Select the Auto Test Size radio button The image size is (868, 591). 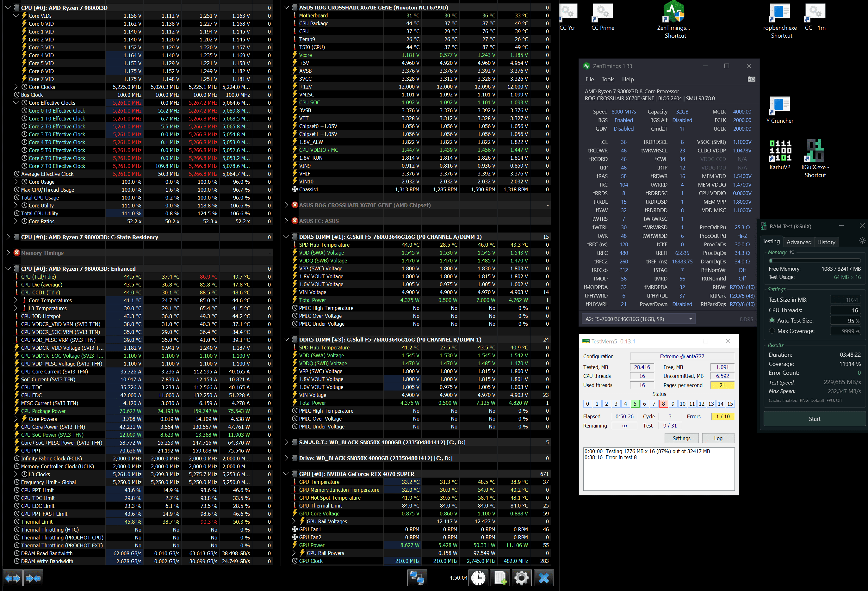click(x=772, y=320)
